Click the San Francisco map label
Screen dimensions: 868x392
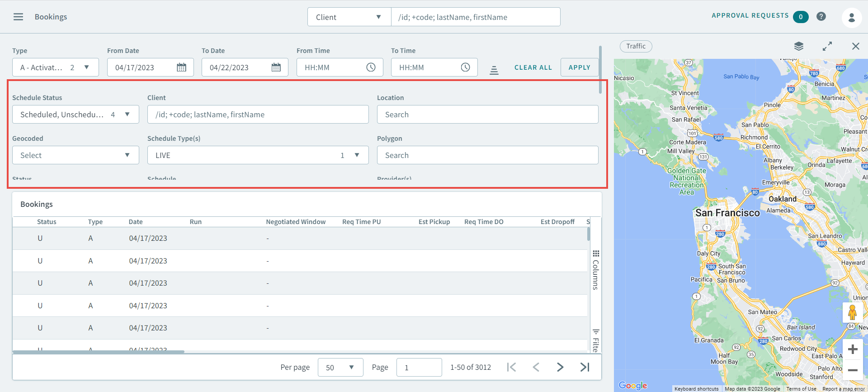pyautogui.click(x=728, y=213)
